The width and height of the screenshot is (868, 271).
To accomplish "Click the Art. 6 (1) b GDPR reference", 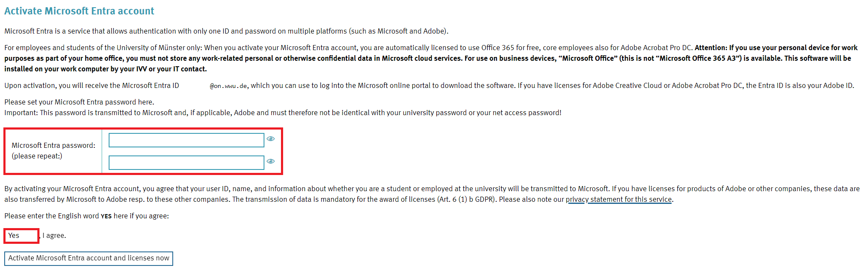I will point(466,200).
